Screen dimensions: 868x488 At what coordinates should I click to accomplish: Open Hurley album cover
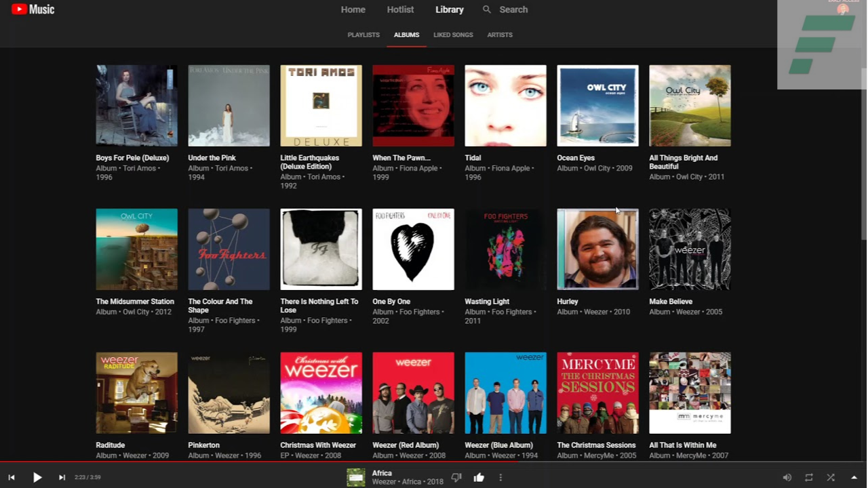[x=598, y=249]
